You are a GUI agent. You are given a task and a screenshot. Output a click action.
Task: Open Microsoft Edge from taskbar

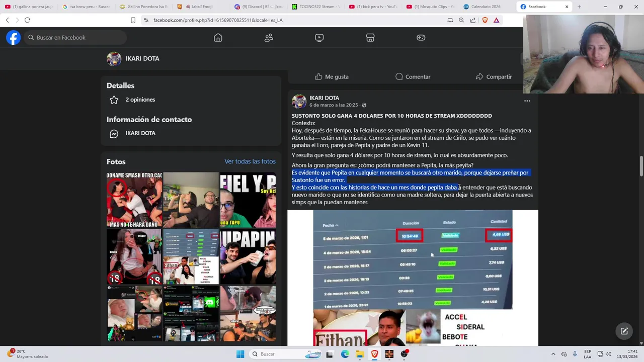345,354
